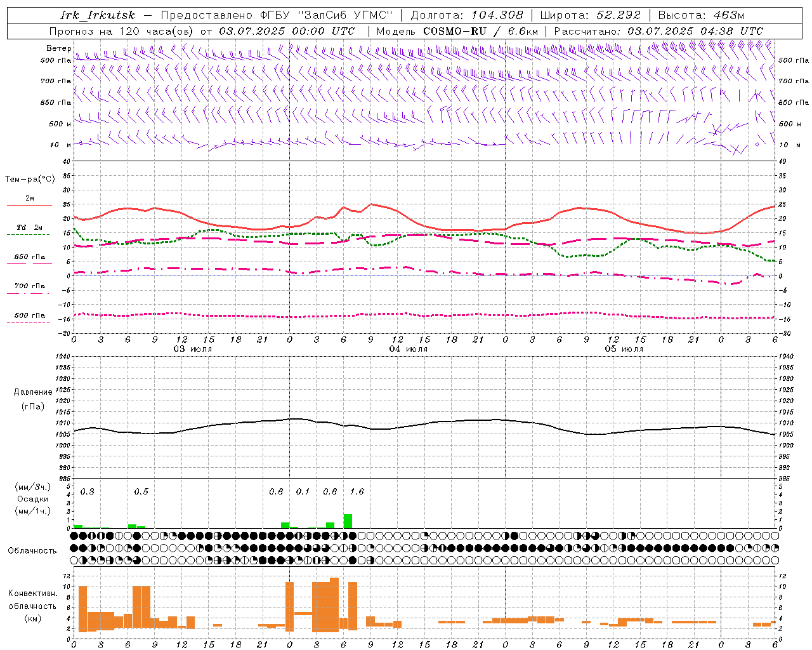This screenshot has width=812, height=650.
Task: Click the (гПа) pressure unit label
Action: coord(33,406)
